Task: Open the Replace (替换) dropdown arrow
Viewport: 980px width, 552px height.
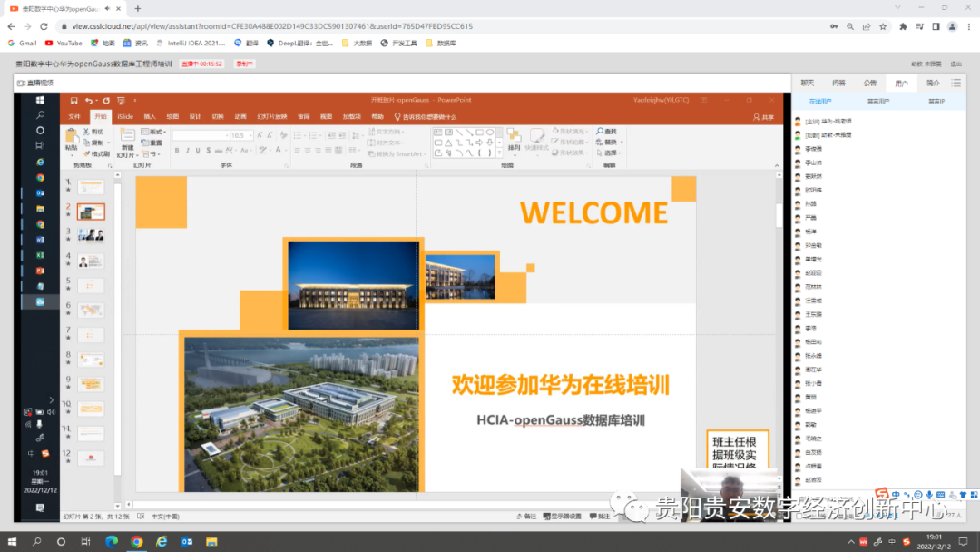Action: [x=622, y=142]
